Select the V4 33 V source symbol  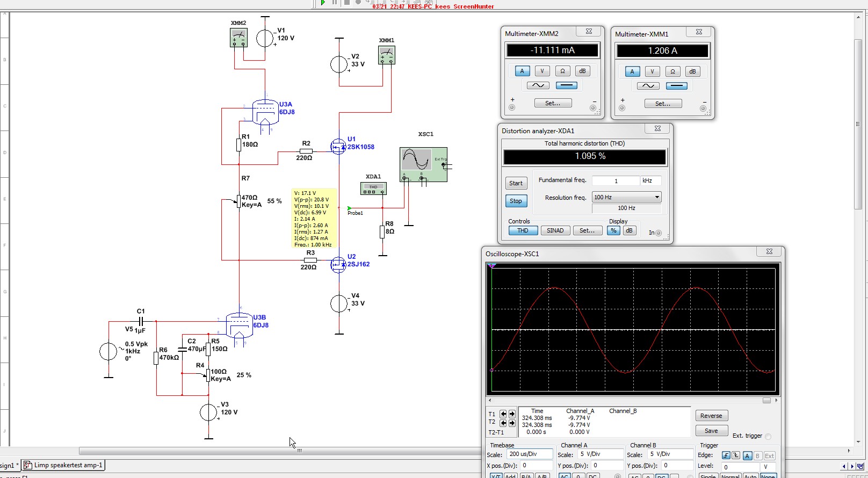pyautogui.click(x=339, y=303)
